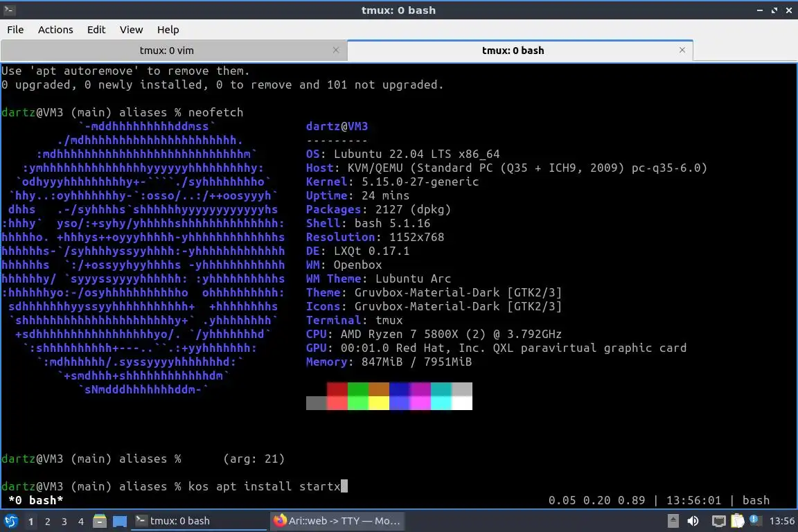Click the removable media eject tray icon

[673, 521]
